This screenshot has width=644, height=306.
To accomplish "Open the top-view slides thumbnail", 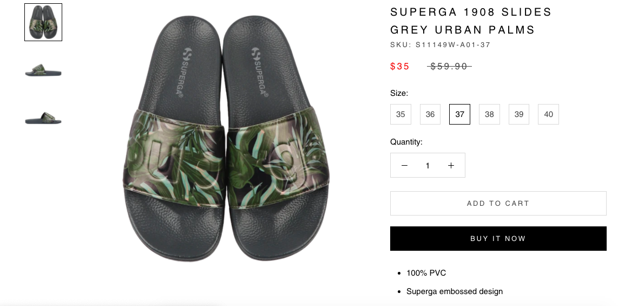I will pyautogui.click(x=43, y=22).
